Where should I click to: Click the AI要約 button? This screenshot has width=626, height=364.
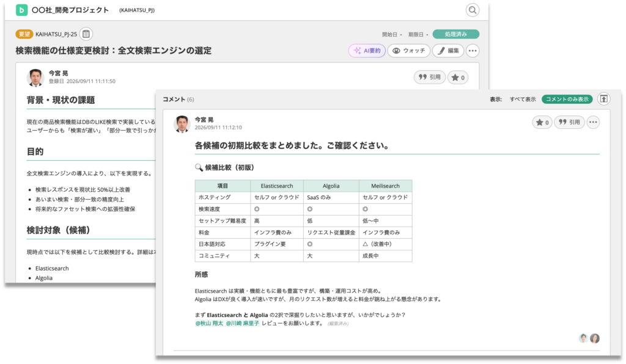point(367,51)
